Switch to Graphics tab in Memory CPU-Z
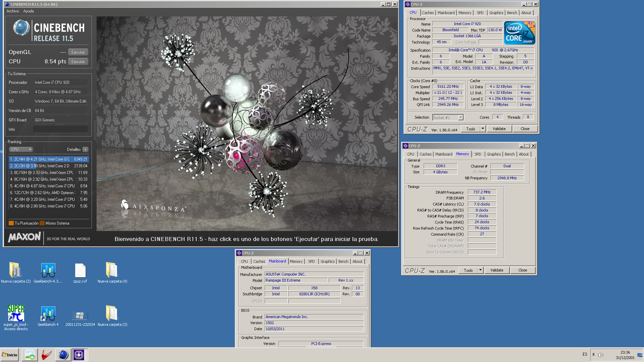644x362 pixels. point(494,154)
